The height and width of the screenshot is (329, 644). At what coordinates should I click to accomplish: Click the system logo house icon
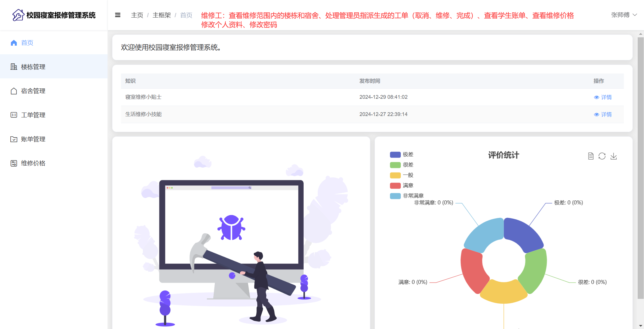18,15
